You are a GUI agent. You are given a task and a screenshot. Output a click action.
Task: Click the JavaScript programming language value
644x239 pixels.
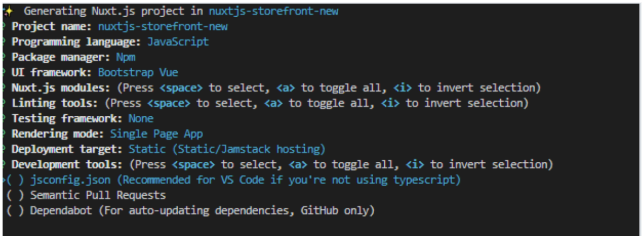[178, 42]
